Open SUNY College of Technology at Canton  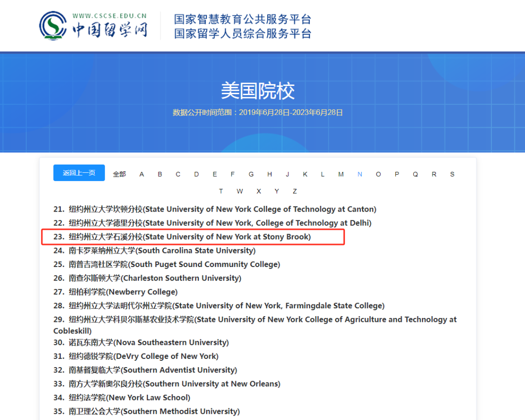pos(222,209)
